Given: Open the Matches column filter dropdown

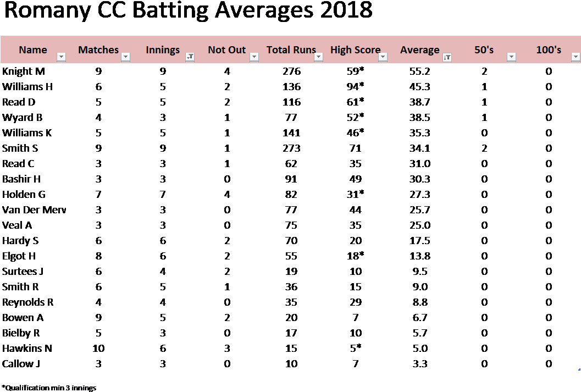Looking at the screenshot, I should click(x=125, y=57).
